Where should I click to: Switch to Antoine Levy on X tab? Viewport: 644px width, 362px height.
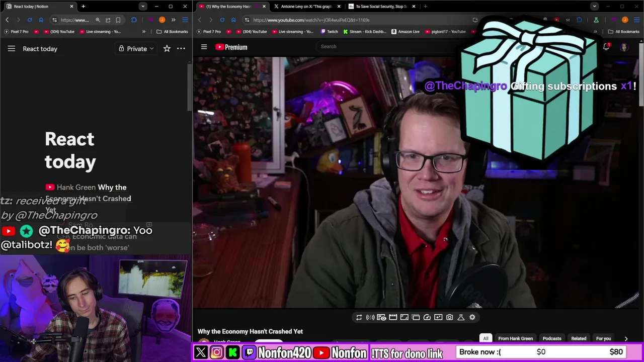click(306, 7)
